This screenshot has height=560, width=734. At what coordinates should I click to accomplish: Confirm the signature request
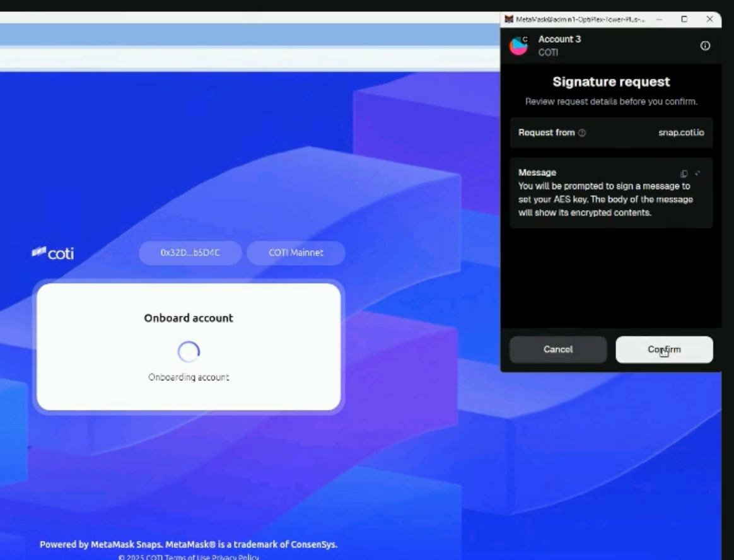pyautogui.click(x=664, y=349)
